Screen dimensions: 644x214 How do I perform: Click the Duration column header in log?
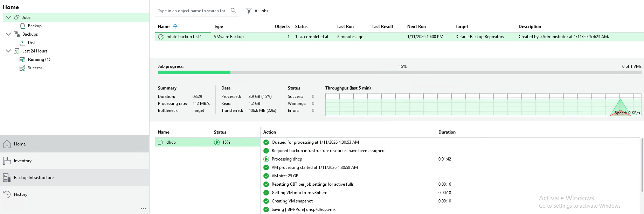pos(447,132)
